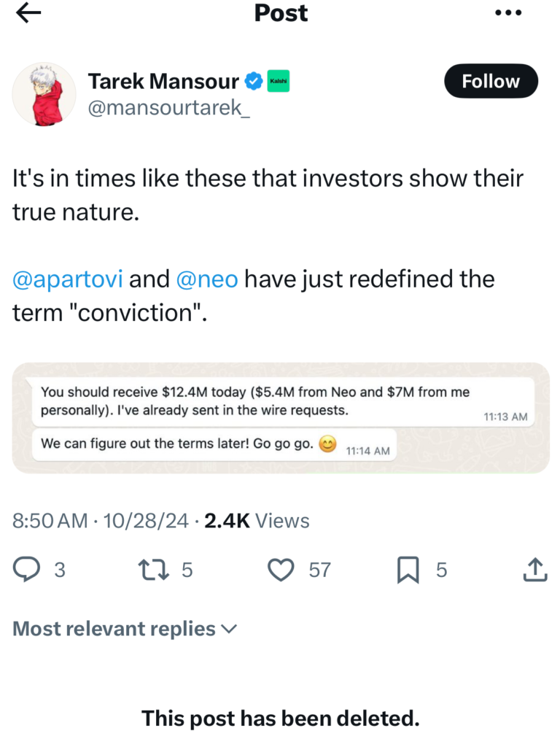Click the 8:50 AM post timestamp
This screenshot has height=747, width=560.
tap(50, 521)
